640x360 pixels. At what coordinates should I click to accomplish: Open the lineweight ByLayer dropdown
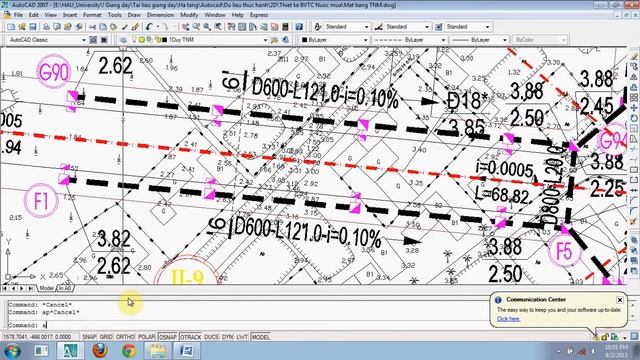[x=504, y=40]
